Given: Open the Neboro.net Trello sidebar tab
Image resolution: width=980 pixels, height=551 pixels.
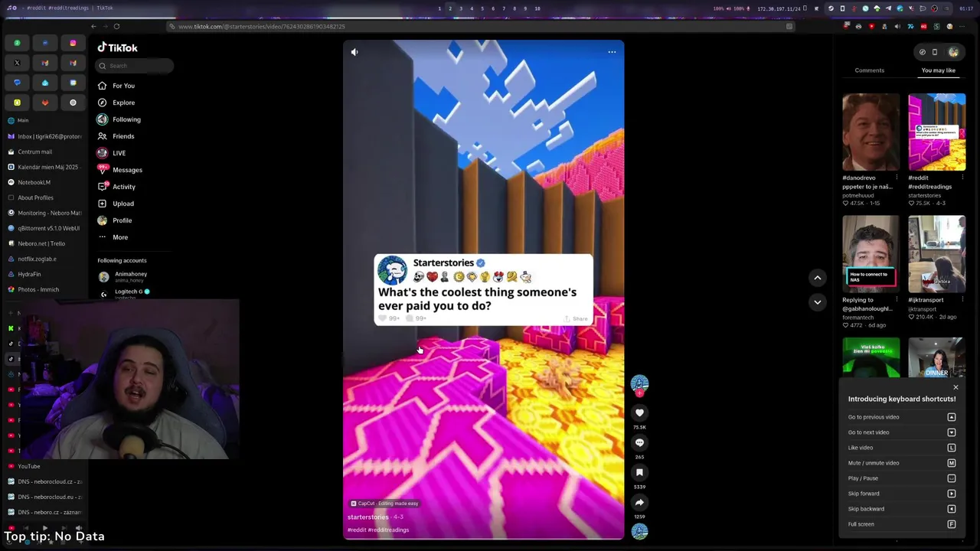Looking at the screenshot, I should pos(44,243).
